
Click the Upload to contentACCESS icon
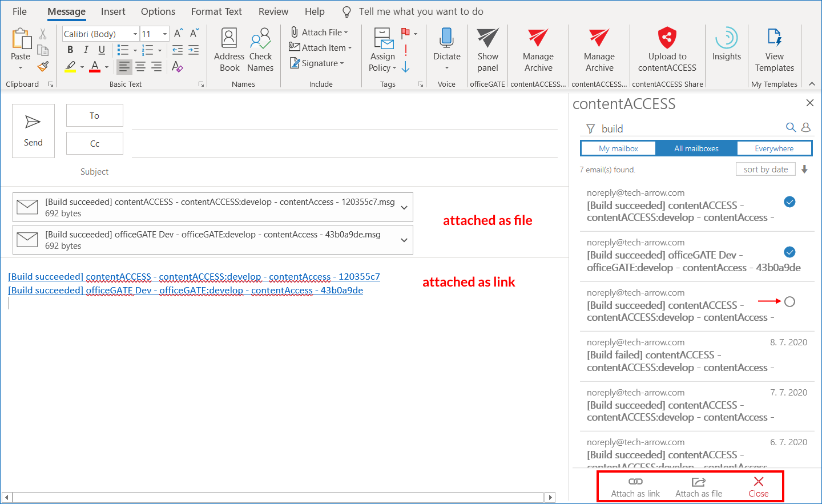click(x=667, y=39)
